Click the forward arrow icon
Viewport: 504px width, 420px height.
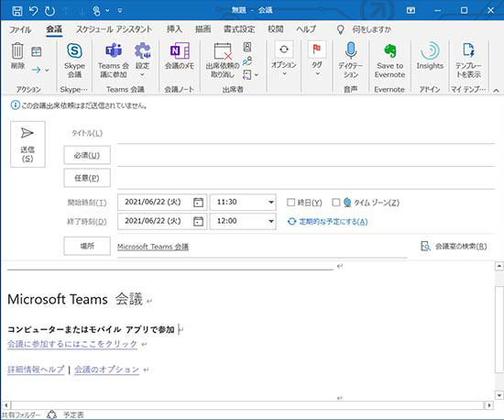pyautogui.click(x=36, y=70)
